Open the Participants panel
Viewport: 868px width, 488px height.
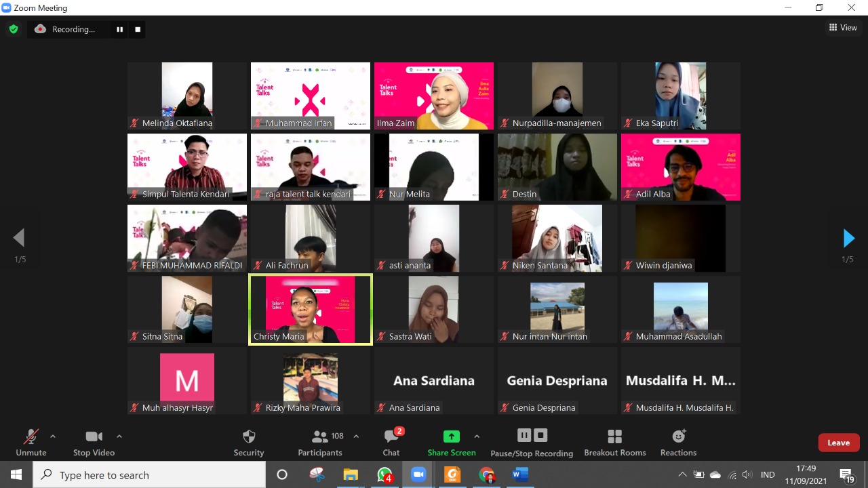click(320, 442)
